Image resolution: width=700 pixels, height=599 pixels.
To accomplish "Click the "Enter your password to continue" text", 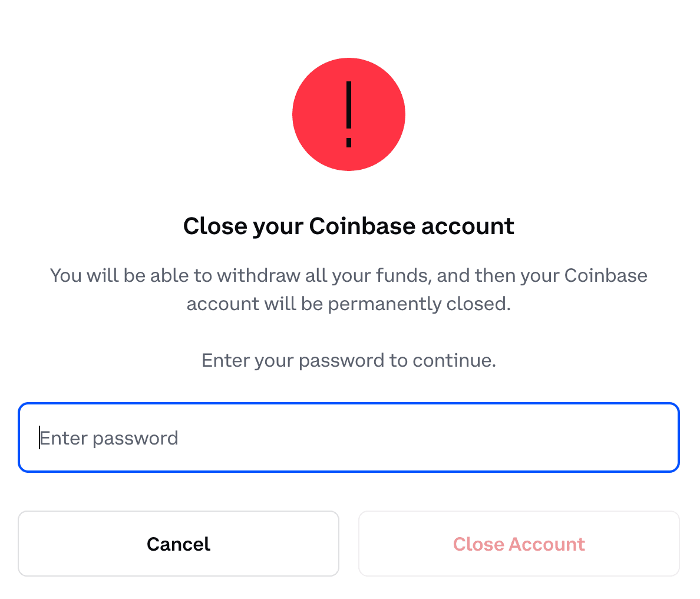I will tap(349, 360).
